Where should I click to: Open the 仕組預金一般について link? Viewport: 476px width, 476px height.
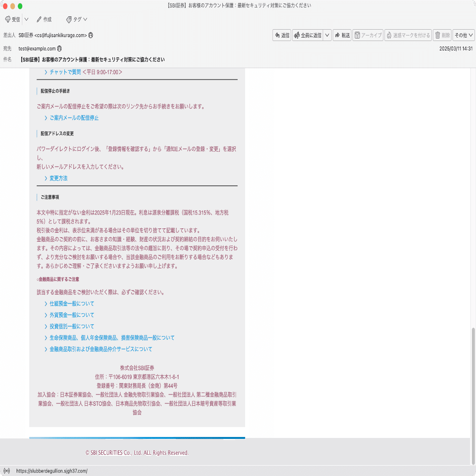[72, 303]
